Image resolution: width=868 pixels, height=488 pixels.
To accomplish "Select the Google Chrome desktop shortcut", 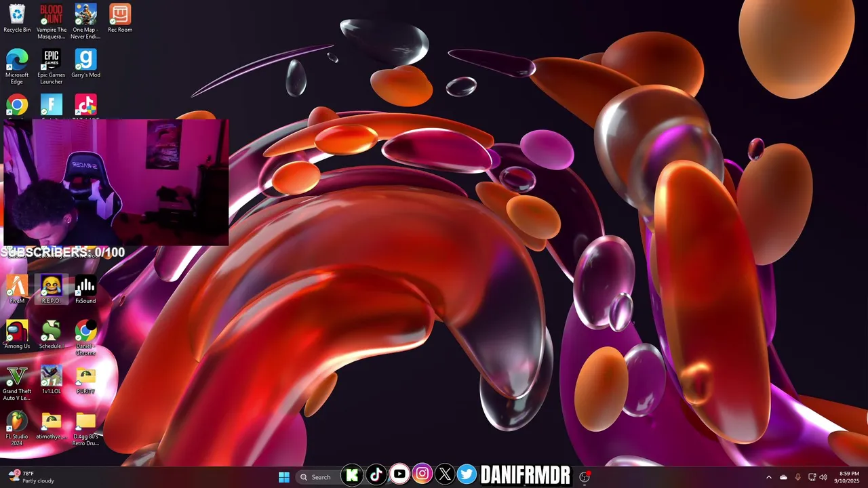I will [17, 106].
